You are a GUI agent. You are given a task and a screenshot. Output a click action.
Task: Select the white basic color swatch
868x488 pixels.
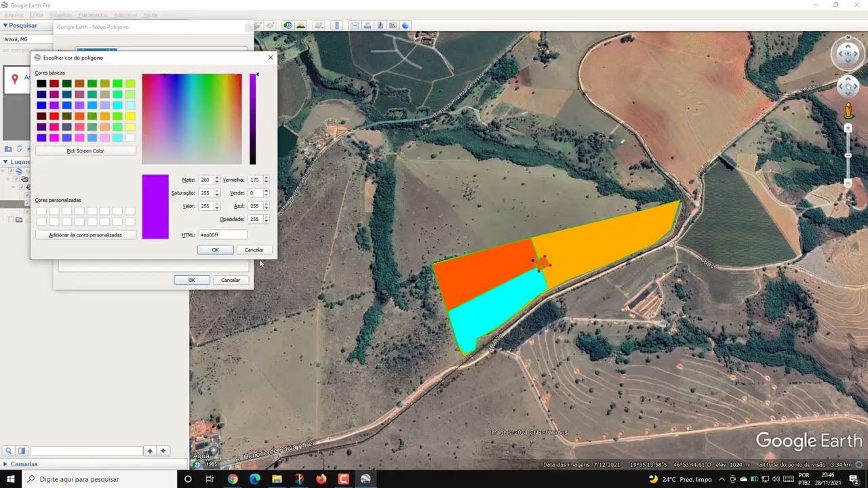pos(130,138)
